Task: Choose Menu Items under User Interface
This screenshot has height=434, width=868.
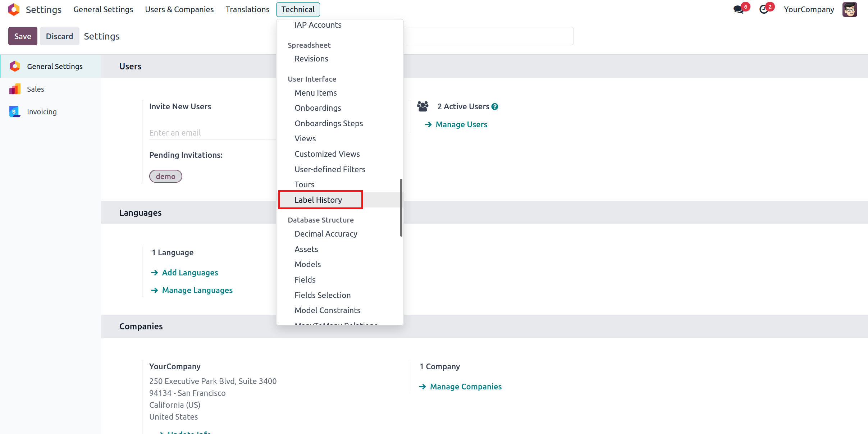Action: 315,93
